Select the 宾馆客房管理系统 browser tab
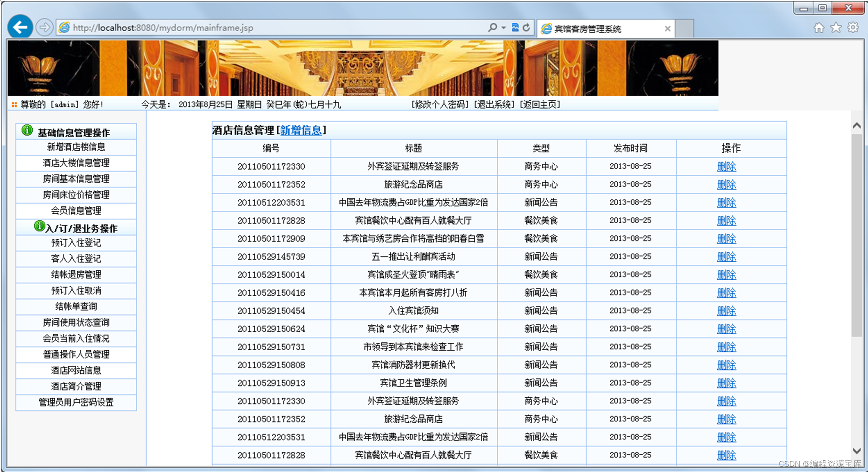The image size is (868, 472). click(x=606, y=29)
